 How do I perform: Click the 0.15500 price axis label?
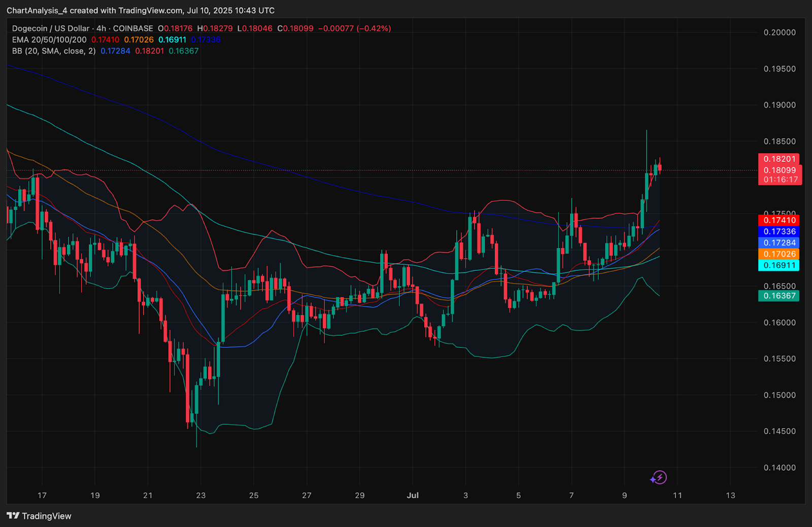780,359
